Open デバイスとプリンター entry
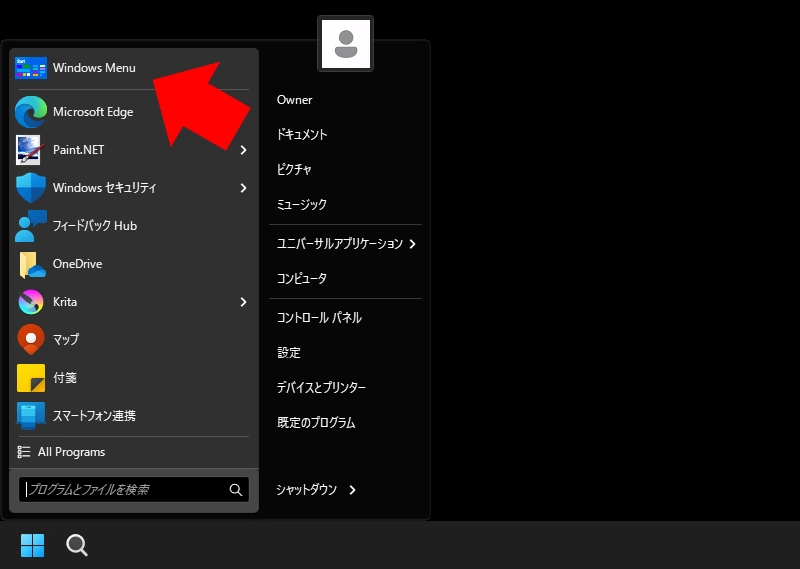Viewport: 800px width, 569px height. (x=321, y=388)
